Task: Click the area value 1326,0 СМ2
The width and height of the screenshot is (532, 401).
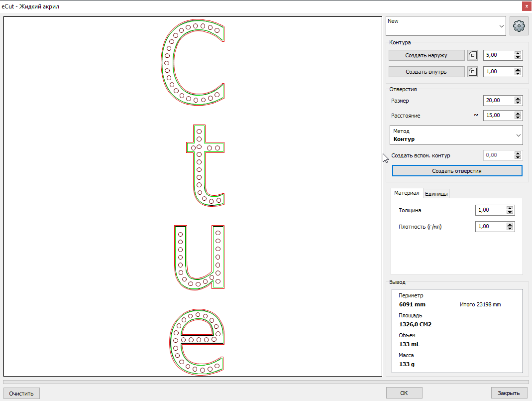Action: (x=415, y=324)
